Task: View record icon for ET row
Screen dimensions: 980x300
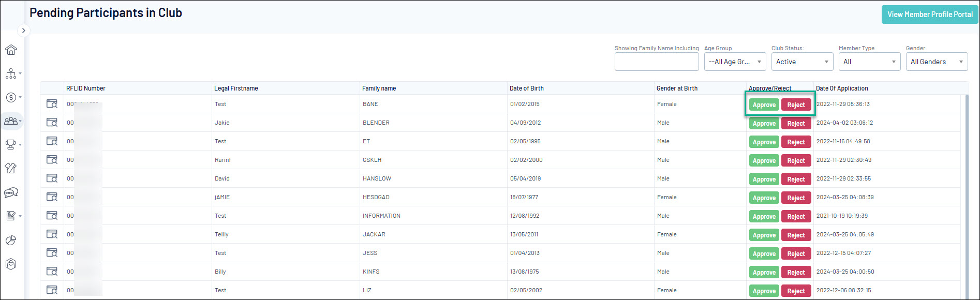Action: click(52, 141)
